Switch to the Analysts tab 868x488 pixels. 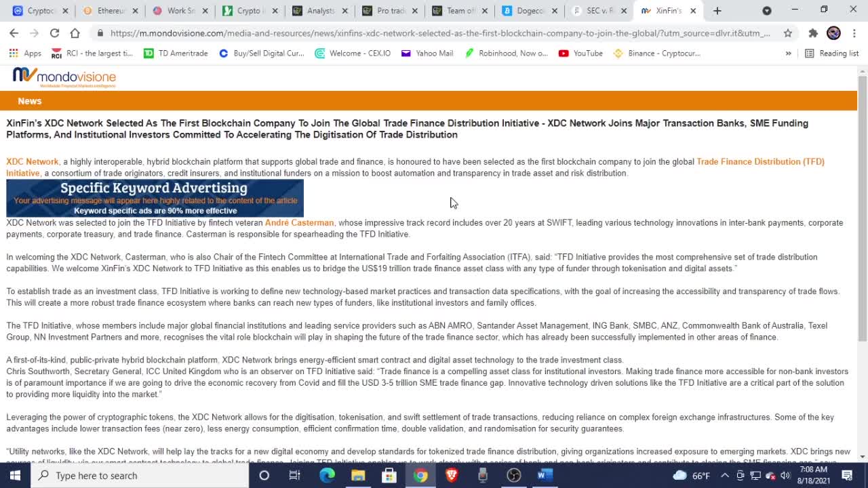[320, 11]
